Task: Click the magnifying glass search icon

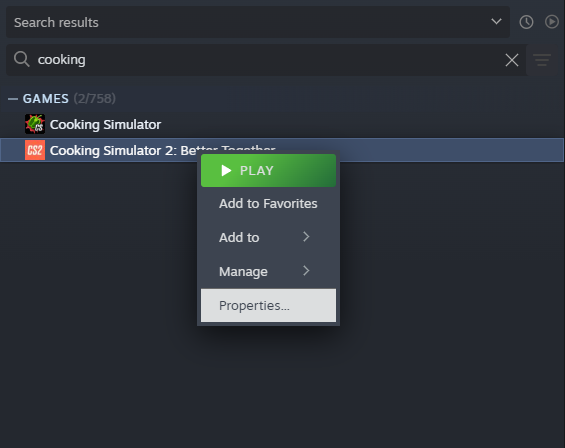Action: tap(22, 59)
